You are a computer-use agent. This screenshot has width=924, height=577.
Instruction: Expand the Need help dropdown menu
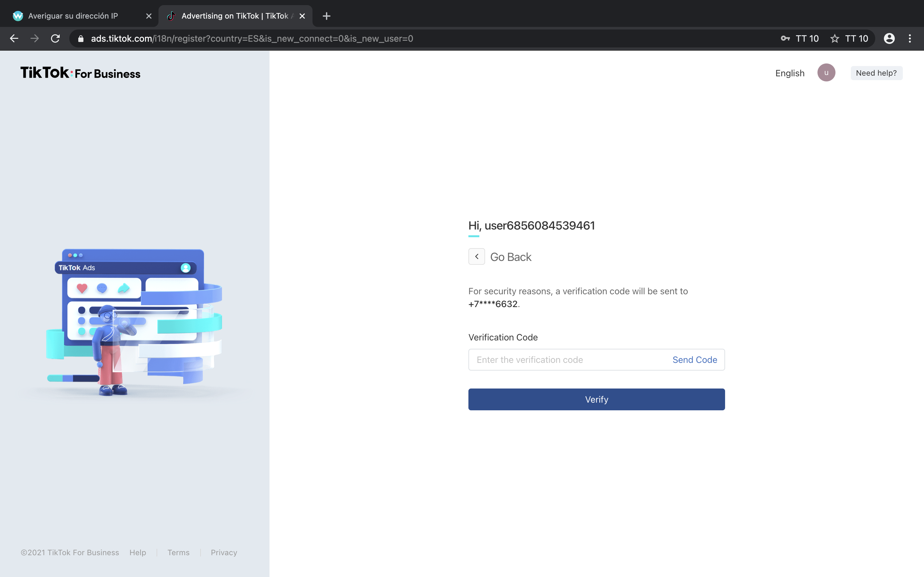[877, 72]
